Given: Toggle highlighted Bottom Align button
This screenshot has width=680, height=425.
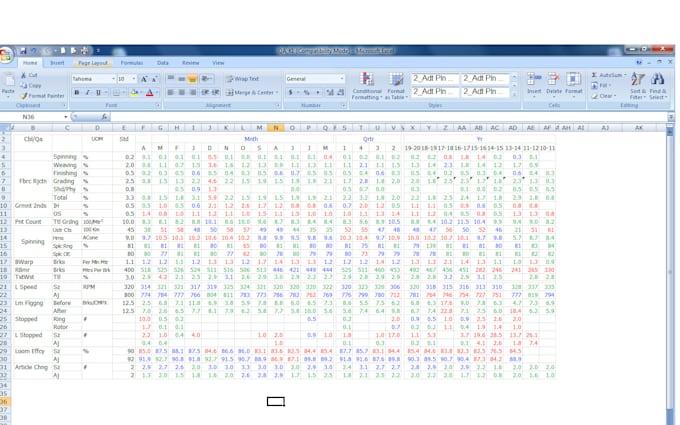Looking at the screenshot, I should click(x=193, y=78).
